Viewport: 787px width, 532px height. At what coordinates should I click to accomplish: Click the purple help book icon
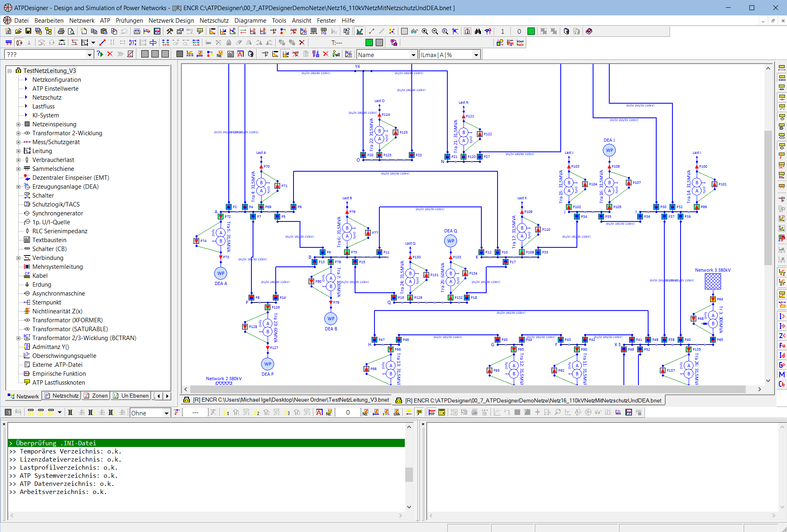[589, 31]
